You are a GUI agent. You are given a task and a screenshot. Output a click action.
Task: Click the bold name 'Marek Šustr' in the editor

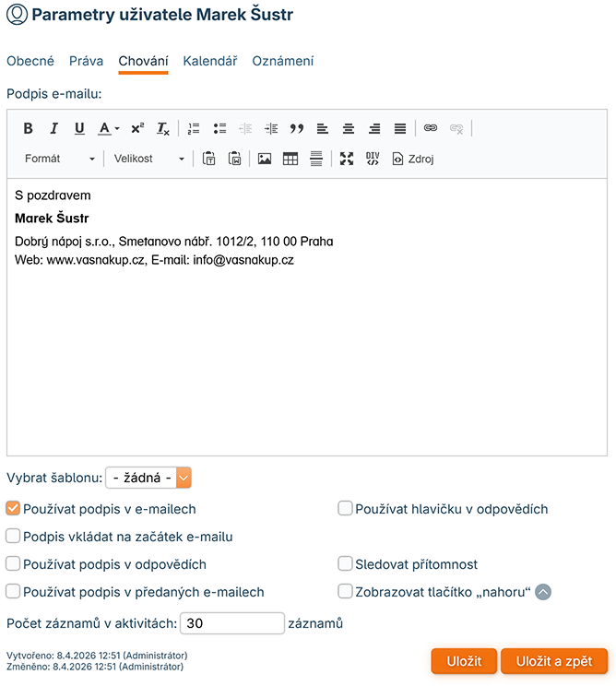(x=52, y=218)
